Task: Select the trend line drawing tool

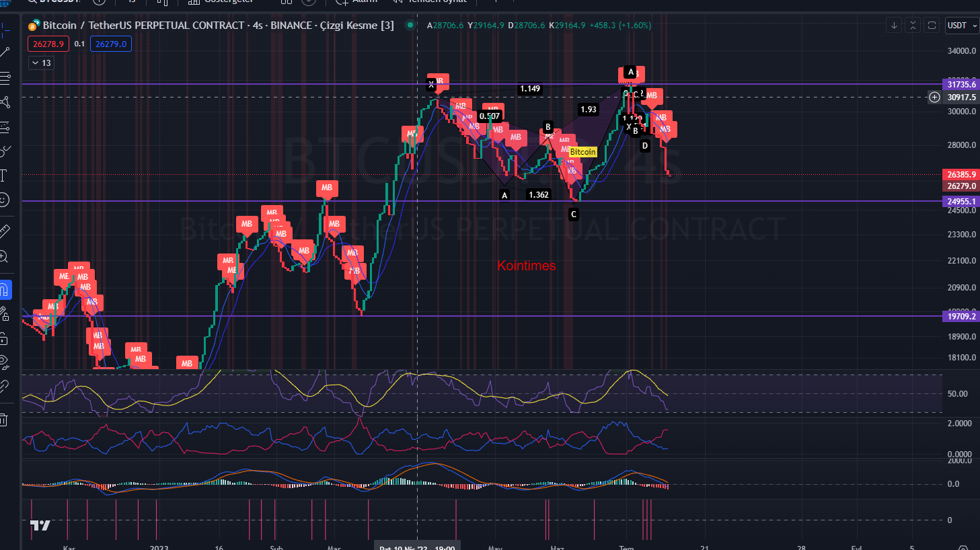Action: tap(5, 52)
